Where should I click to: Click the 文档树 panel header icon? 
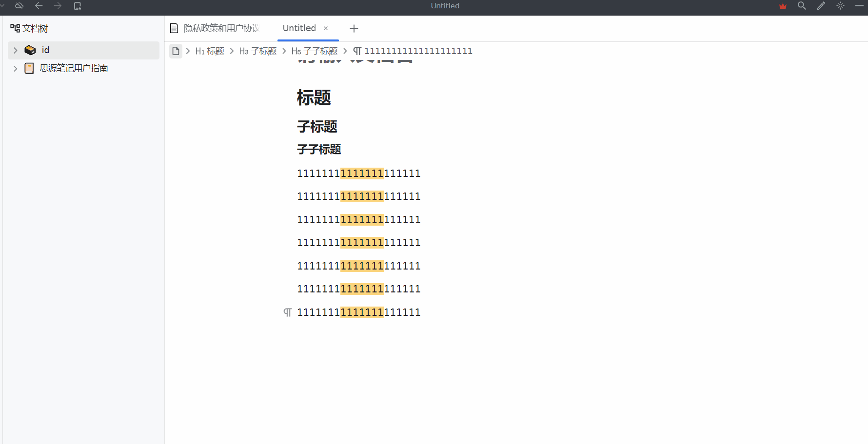pyautogui.click(x=15, y=28)
